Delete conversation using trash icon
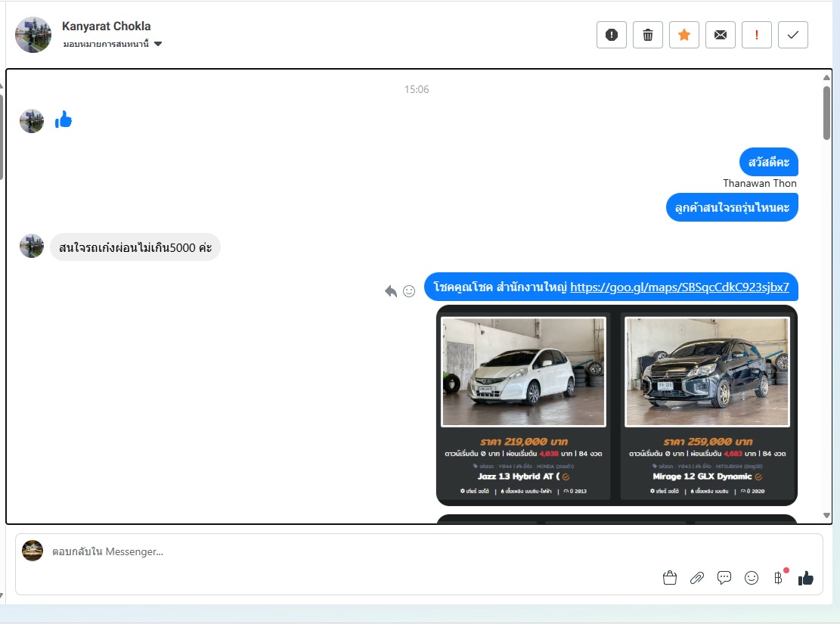This screenshot has height=624, width=840. 648,35
